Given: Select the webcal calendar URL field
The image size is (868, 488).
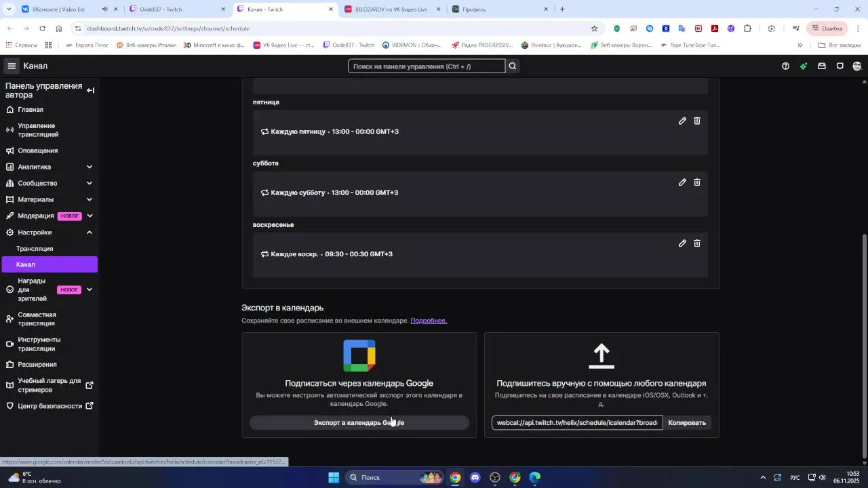Looking at the screenshot, I should click(577, 423).
